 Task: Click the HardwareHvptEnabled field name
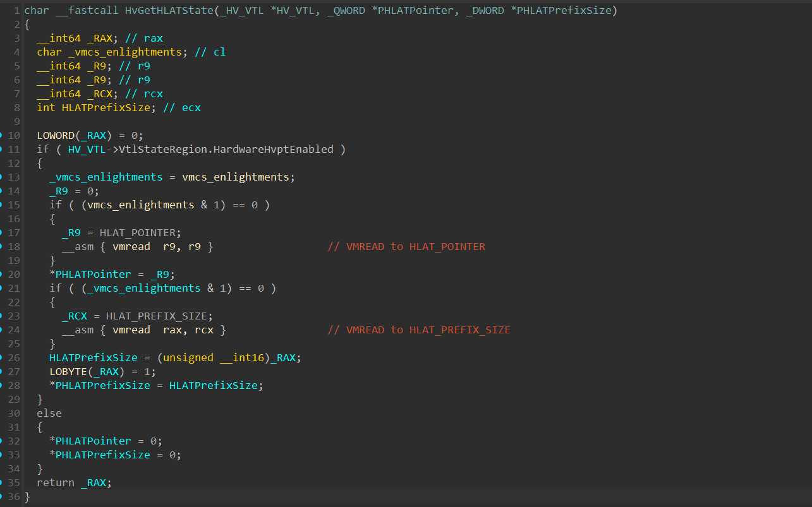coord(273,150)
